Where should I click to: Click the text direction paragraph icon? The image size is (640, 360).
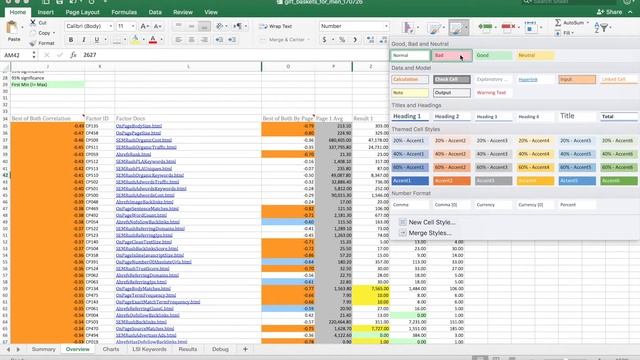(238, 26)
